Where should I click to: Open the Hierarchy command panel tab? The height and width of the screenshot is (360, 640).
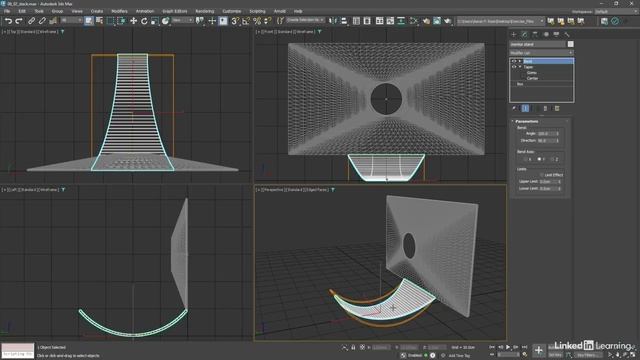tap(535, 34)
